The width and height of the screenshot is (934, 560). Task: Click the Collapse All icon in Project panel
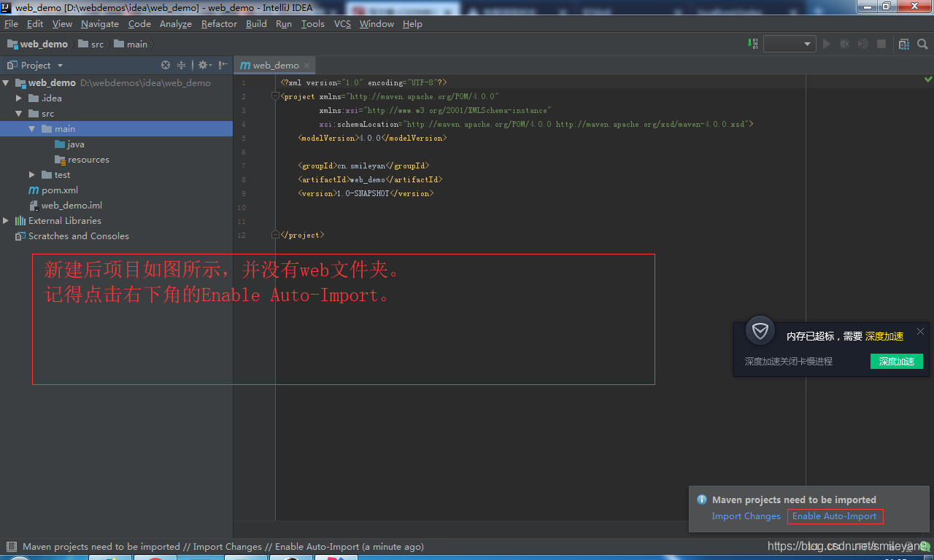[x=182, y=65]
